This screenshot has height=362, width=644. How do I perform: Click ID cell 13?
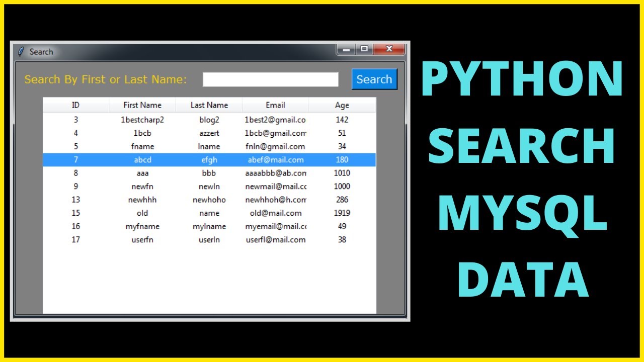point(76,200)
